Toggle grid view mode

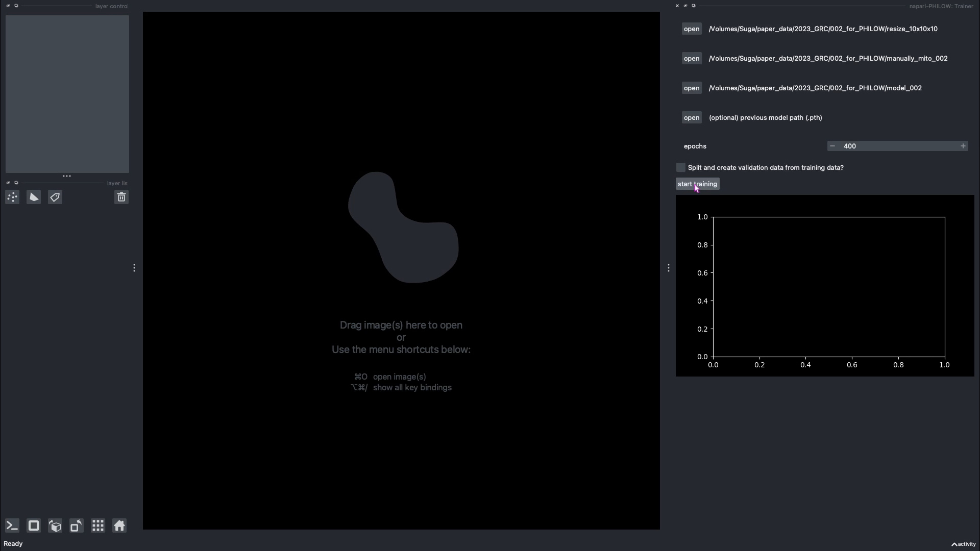98,526
